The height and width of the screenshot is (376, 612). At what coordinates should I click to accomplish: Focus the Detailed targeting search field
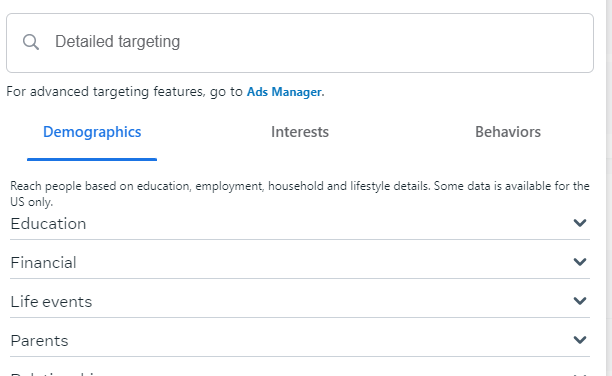300,43
